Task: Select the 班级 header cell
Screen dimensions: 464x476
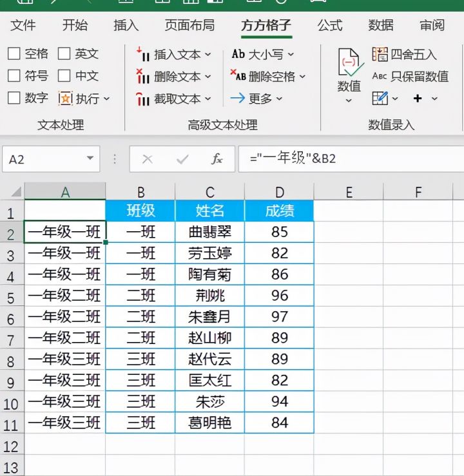Action: [140, 211]
